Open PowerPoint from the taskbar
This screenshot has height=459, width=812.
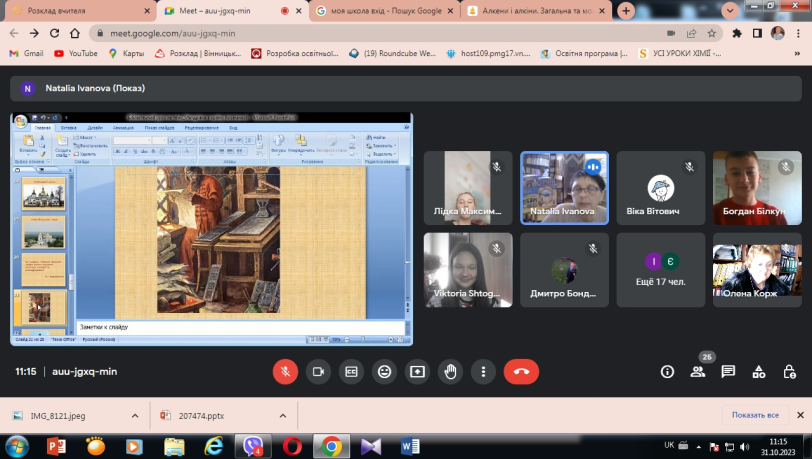56,446
